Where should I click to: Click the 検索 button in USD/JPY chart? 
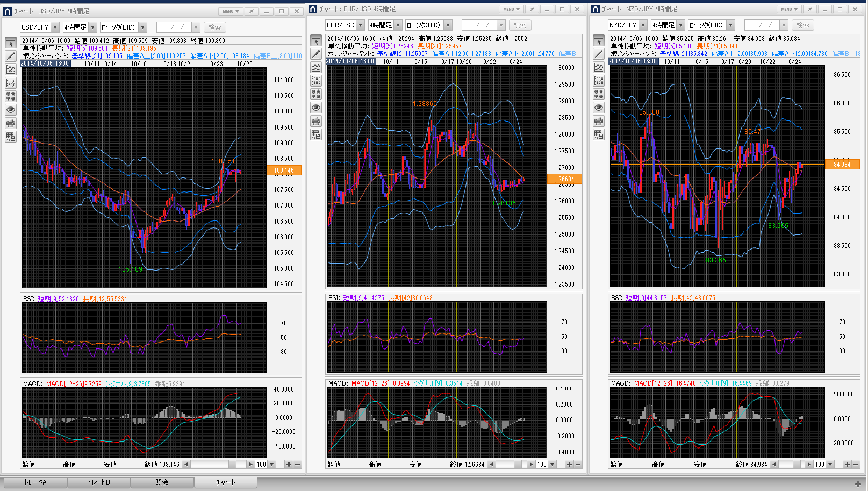tap(214, 27)
